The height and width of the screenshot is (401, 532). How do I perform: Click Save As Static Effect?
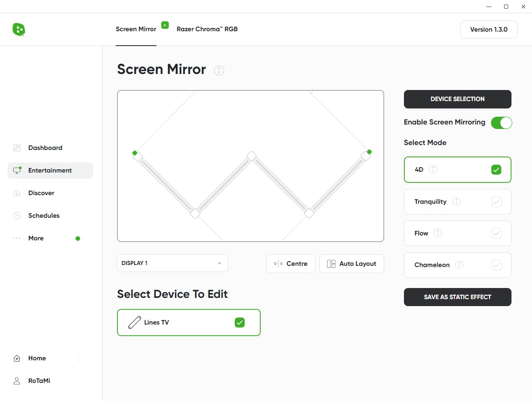point(457,297)
